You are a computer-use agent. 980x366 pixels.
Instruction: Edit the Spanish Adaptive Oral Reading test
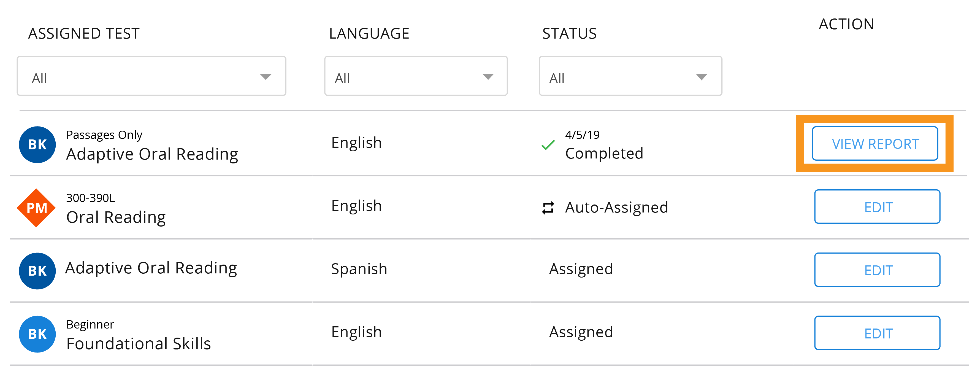pyautogui.click(x=877, y=270)
